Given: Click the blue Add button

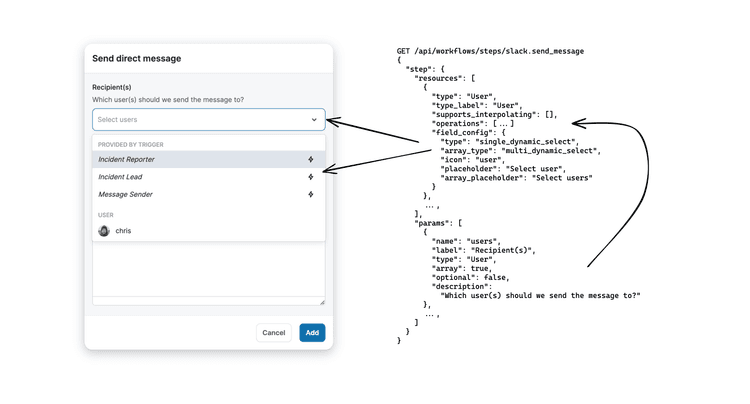Looking at the screenshot, I should [x=312, y=333].
